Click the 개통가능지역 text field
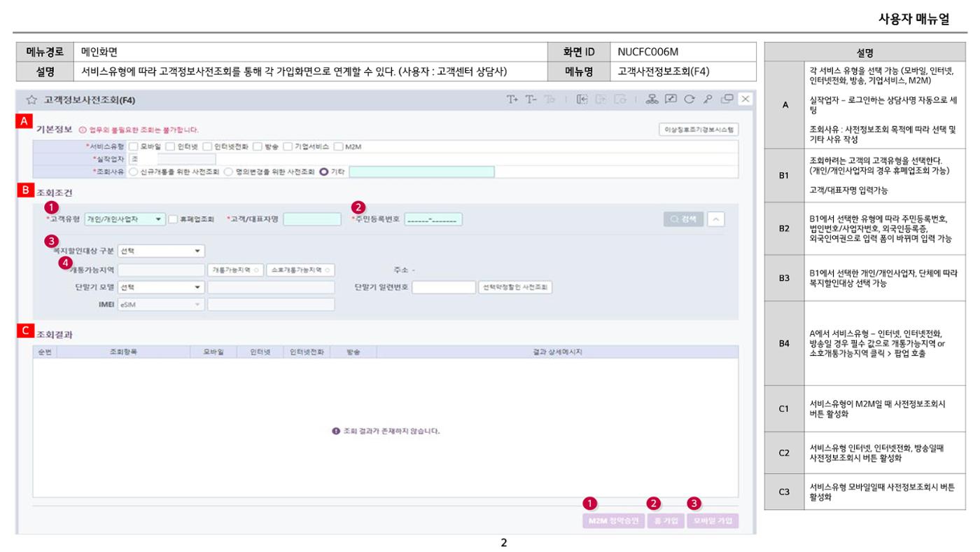Image resolution: width=980 pixels, height=552 pixels. 161,270
